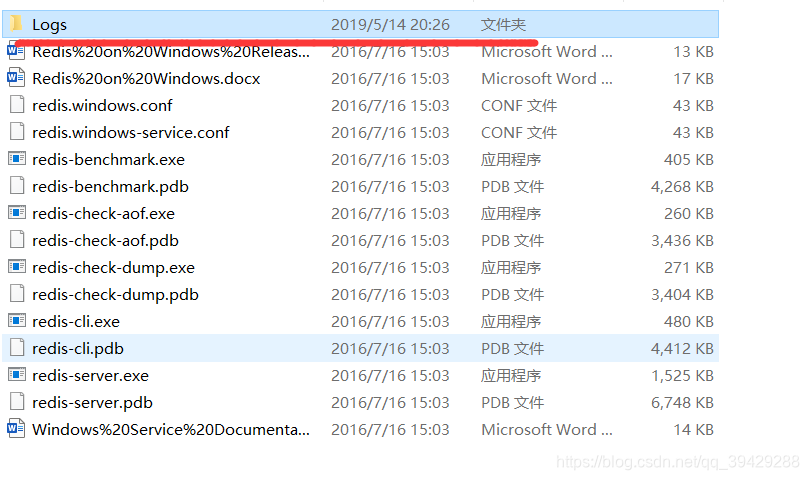Image resolution: width=809 pixels, height=480 pixels.
Task: Click file icon of redis-check-dump.pdb
Action: coord(17,294)
